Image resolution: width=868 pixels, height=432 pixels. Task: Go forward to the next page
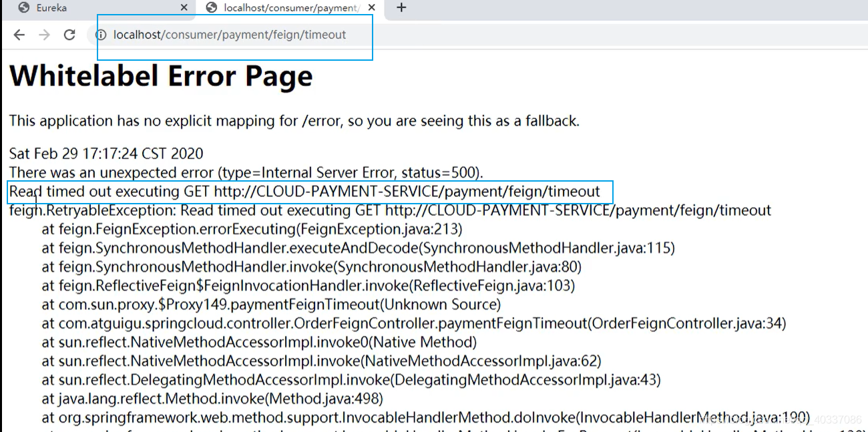point(44,35)
